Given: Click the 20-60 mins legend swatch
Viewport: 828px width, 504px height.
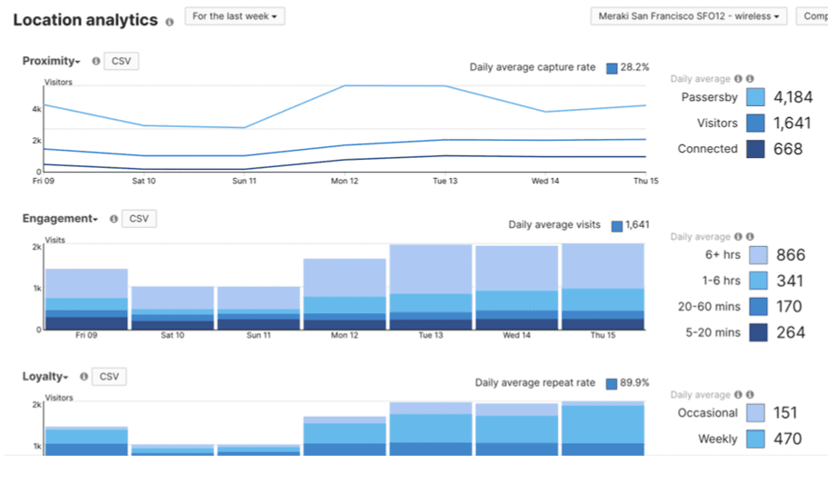Looking at the screenshot, I should pos(758,307).
